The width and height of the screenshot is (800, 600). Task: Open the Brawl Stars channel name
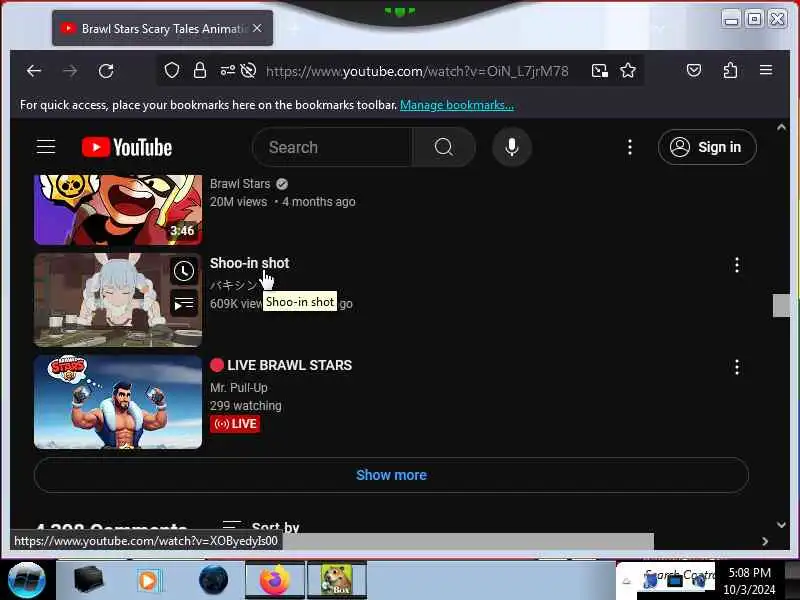pyautogui.click(x=240, y=184)
